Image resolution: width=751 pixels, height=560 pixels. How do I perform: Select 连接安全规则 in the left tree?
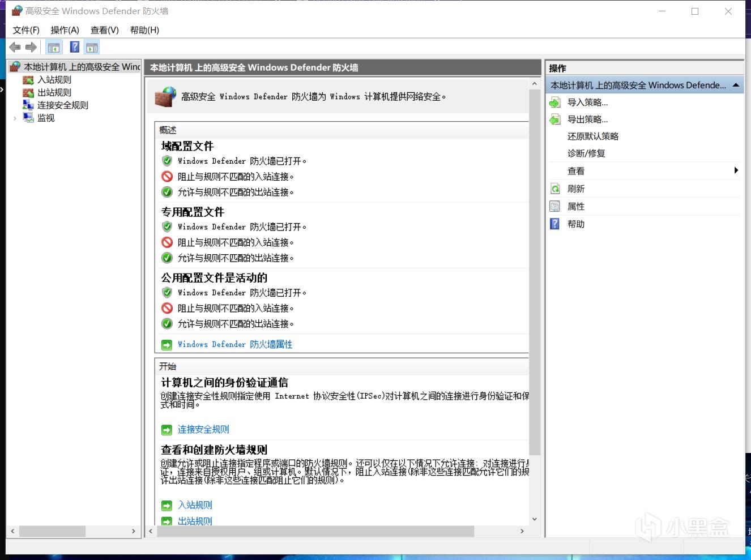[62, 105]
